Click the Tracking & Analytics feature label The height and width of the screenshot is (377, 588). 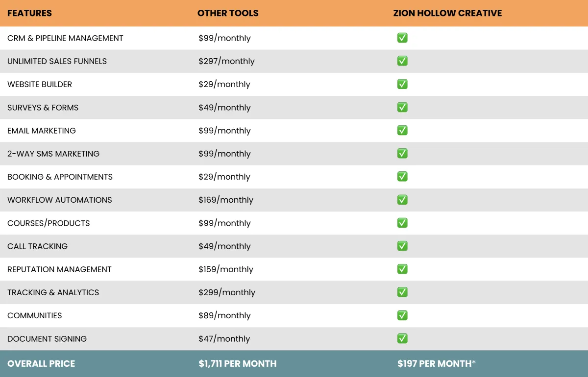pyautogui.click(x=53, y=292)
